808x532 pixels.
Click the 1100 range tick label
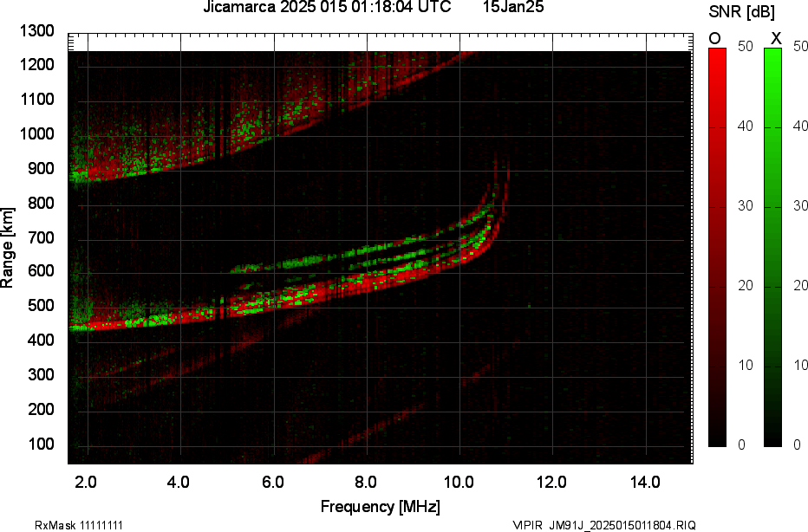pos(36,99)
